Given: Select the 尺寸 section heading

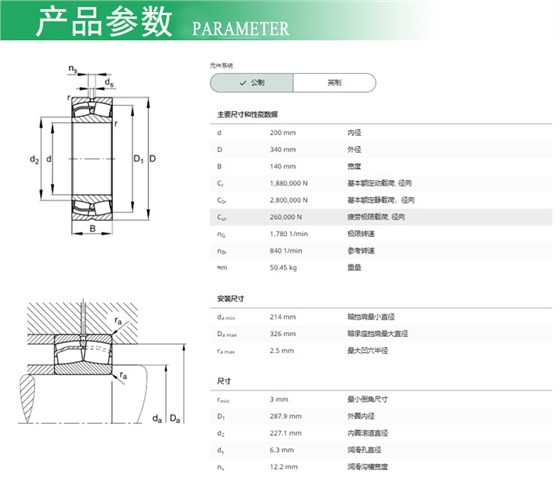Looking at the screenshot, I should [224, 381].
